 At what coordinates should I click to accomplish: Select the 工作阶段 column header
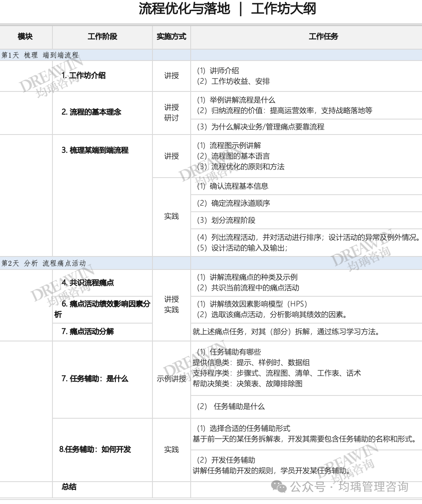point(102,37)
